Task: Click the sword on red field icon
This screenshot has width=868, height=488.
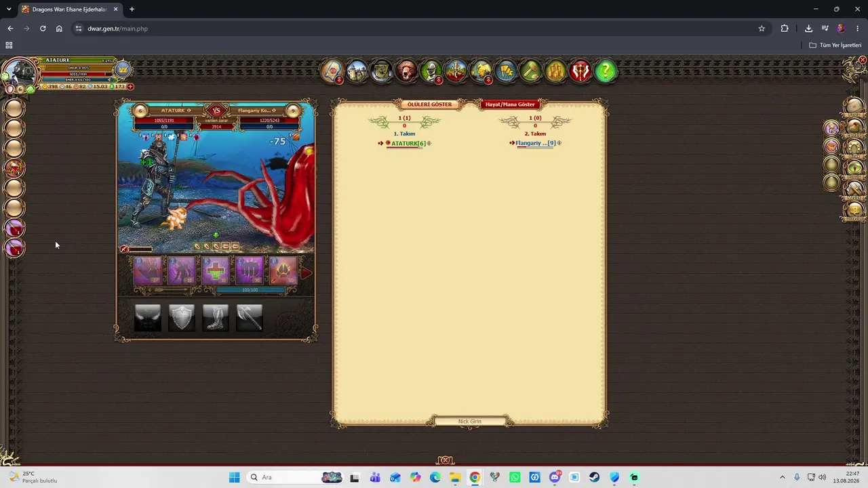Action: [456, 70]
